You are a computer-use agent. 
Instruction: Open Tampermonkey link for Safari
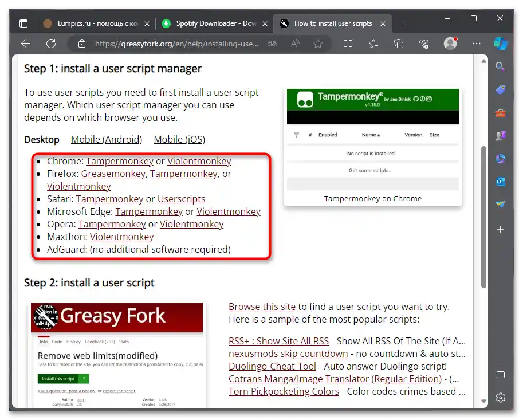(110, 199)
